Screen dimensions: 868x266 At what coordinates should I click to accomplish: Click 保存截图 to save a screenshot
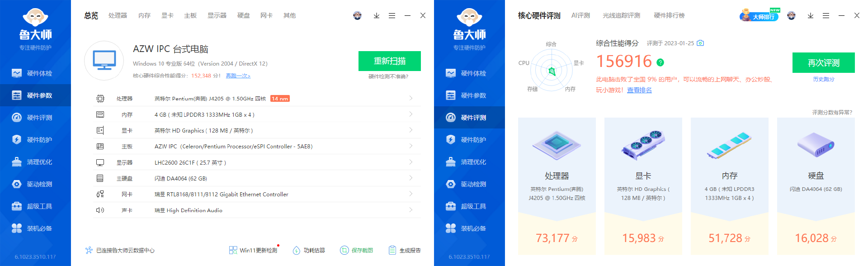357,250
